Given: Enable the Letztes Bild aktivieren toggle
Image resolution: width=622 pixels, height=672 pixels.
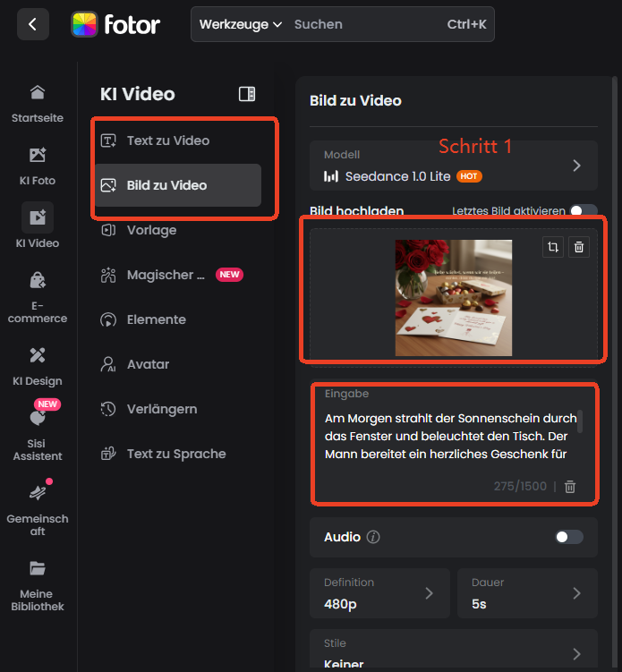Looking at the screenshot, I should click(584, 211).
